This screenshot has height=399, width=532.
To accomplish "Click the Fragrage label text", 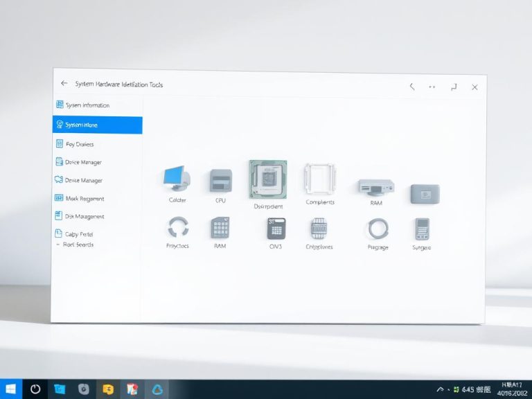I will [x=378, y=247].
